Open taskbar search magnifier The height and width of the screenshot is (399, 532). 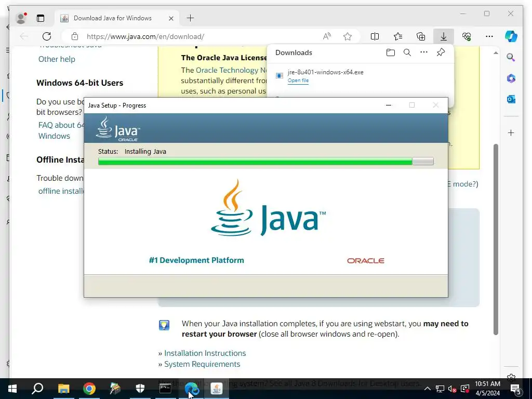point(37,389)
